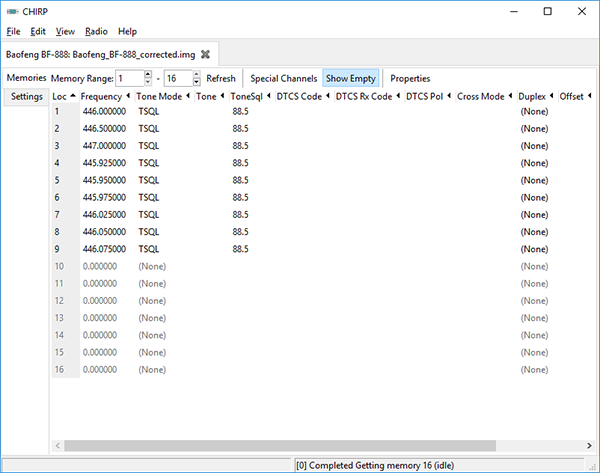Screen dimensions: 600x473
Task: Click the Tone Mode column header
Action: click(x=163, y=96)
